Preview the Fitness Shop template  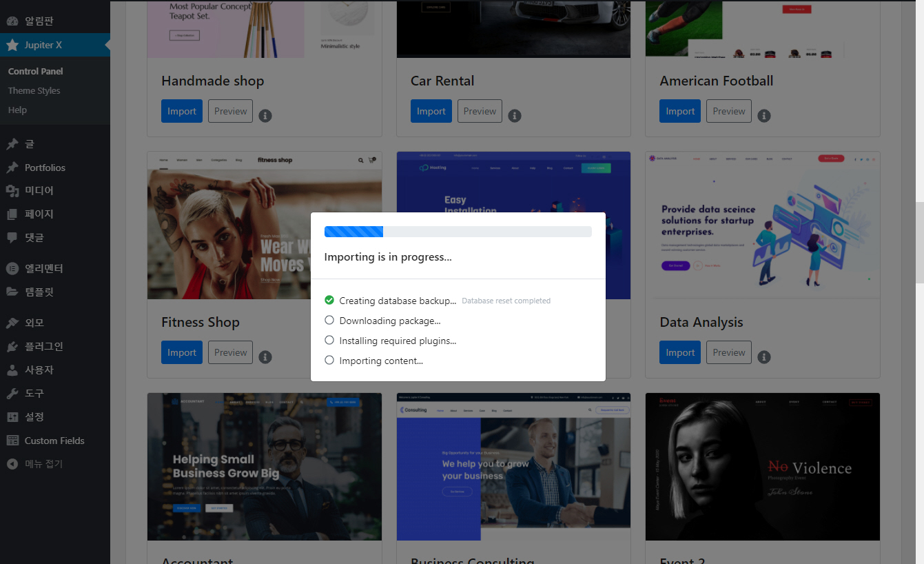[230, 352]
